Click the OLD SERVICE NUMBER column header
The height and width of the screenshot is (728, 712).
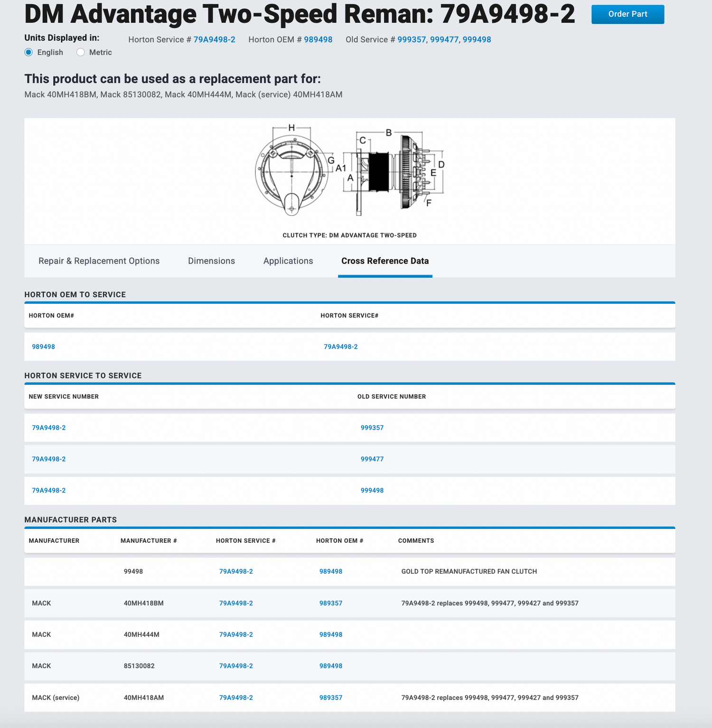tap(392, 397)
